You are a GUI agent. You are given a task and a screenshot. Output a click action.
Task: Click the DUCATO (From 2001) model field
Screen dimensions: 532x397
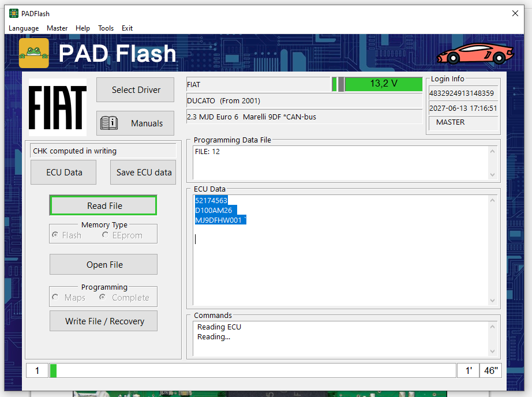click(304, 101)
